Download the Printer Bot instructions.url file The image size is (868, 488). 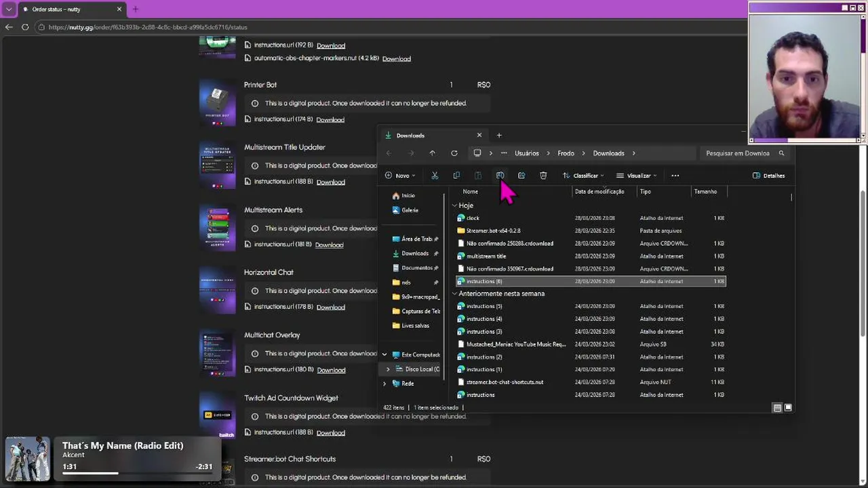pos(330,120)
